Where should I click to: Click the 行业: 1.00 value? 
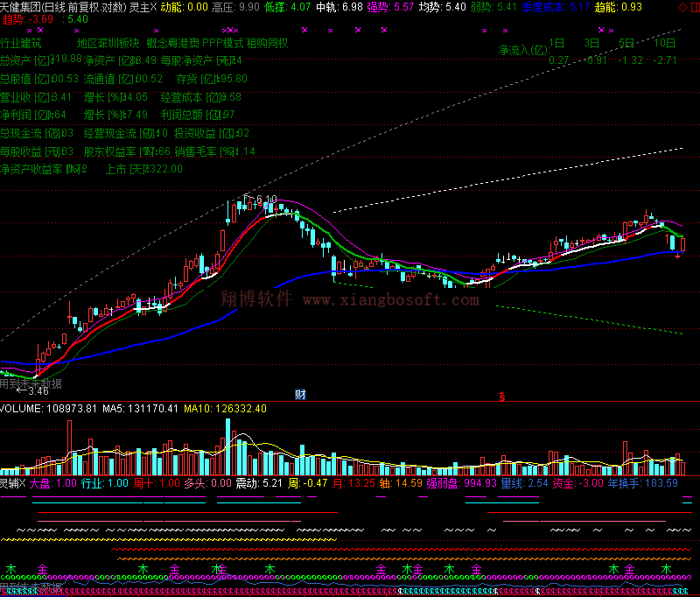[105, 483]
